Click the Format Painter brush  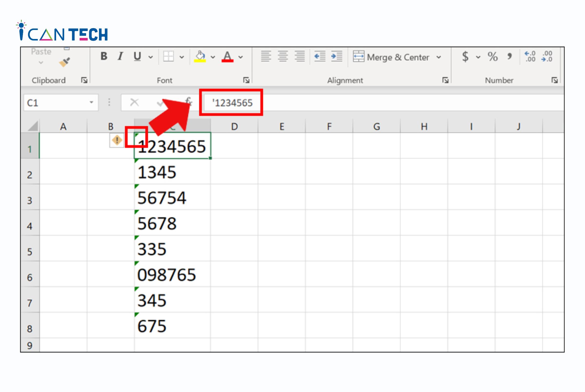[65, 62]
